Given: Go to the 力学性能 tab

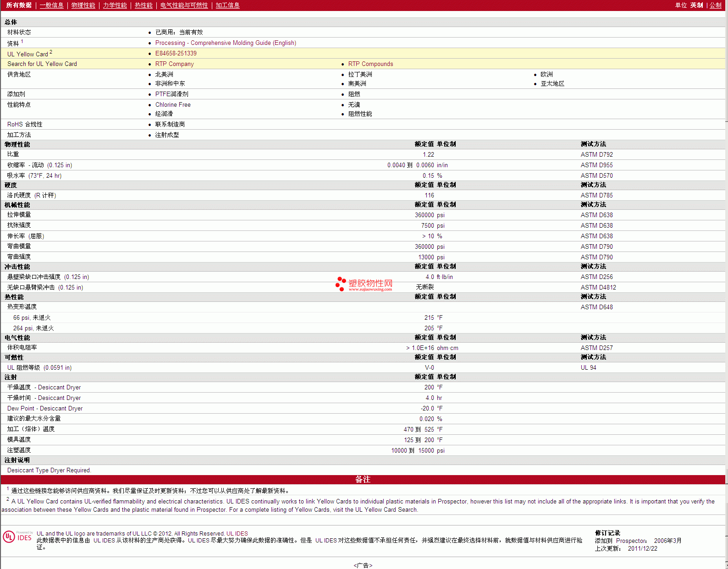Looking at the screenshot, I should point(115,5).
